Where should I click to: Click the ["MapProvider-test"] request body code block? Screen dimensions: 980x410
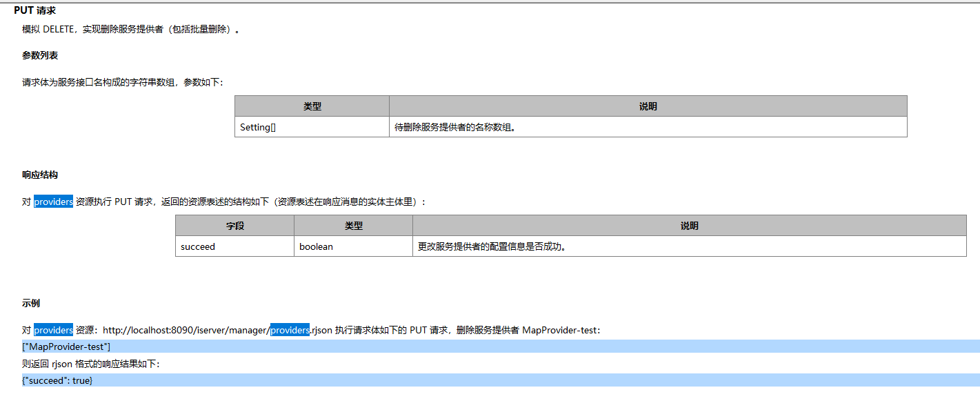coord(66,346)
